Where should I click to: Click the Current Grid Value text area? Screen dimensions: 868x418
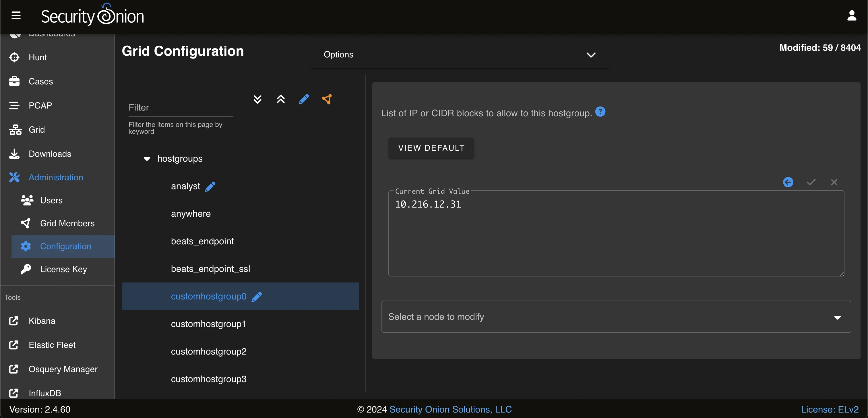click(x=616, y=233)
